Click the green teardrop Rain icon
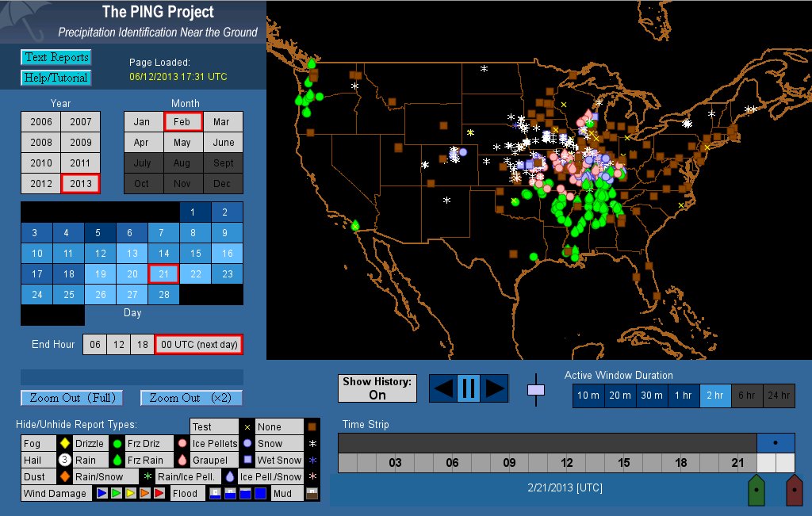Viewport: 812px width, 516px height. coord(117,461)
